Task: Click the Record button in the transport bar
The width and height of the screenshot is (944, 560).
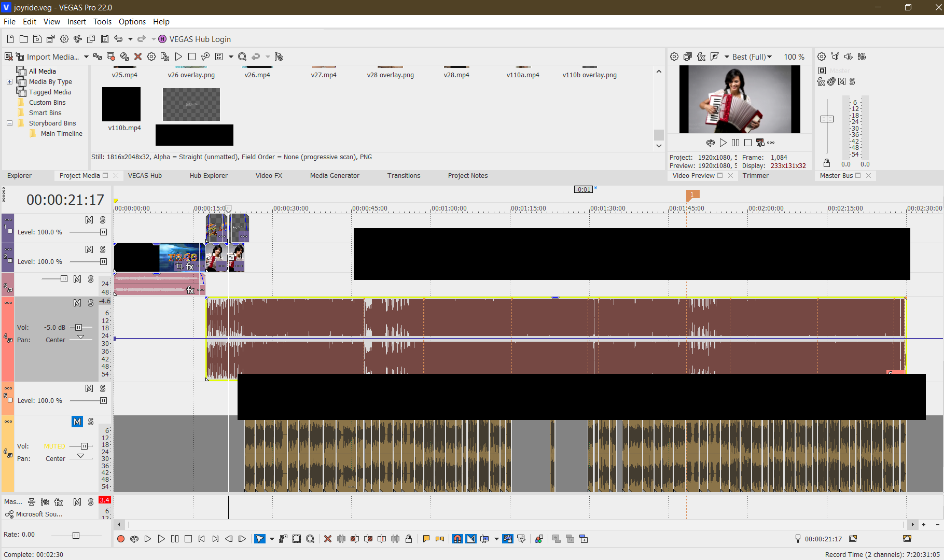Action: (121, 539)
